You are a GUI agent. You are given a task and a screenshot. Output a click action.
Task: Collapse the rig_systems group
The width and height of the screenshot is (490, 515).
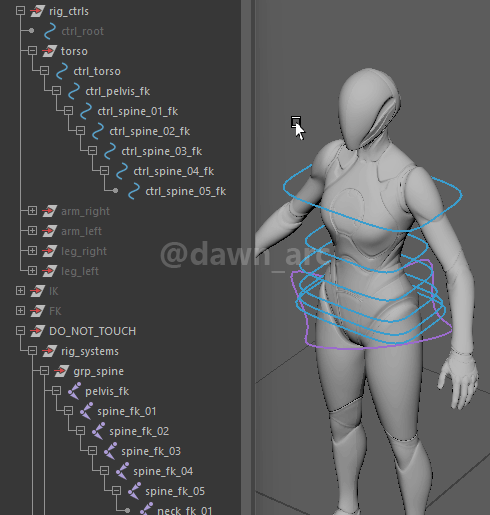pos(32,351)
